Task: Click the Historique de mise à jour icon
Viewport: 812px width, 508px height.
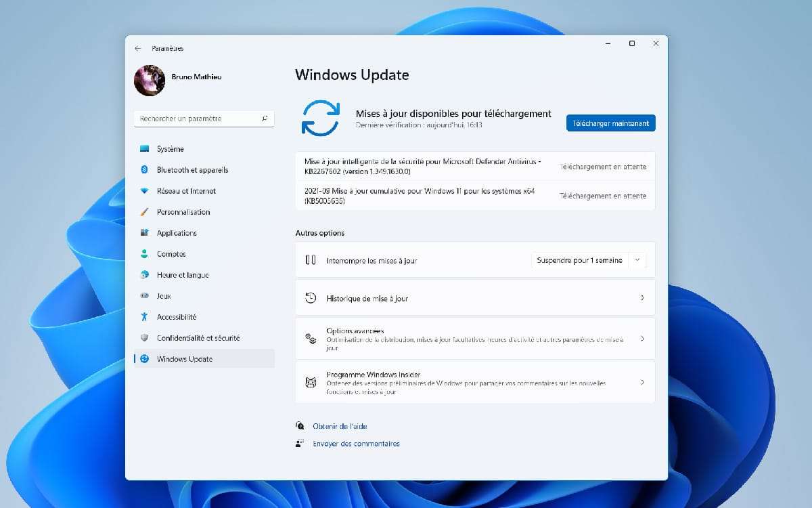Action: [x=311, y=298]
